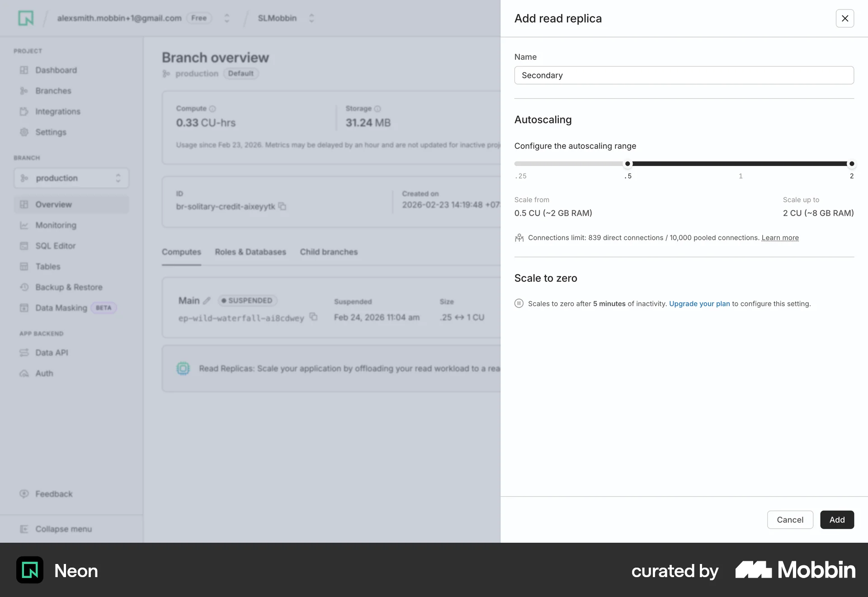The width and height of the screenshot is (868, 597).
Task: Click the Compute info icon
Action: tap(212, 109)
